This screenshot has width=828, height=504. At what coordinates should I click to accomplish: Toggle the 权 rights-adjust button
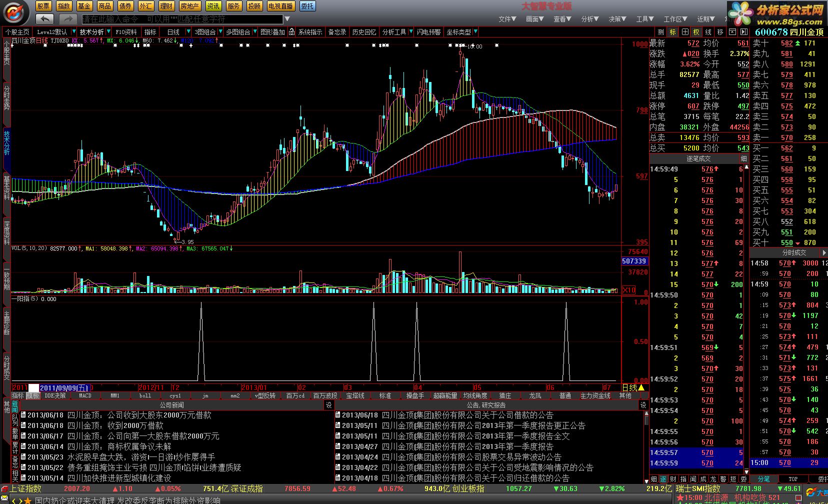[x=696, y=32]
